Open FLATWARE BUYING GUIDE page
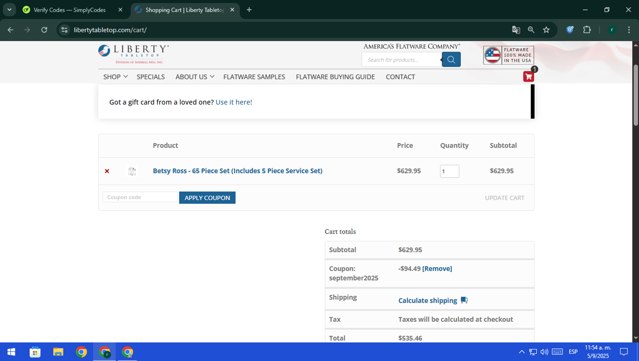Viewport: 639px width, 361px height. pyautogui.click(x=335, y=77)
